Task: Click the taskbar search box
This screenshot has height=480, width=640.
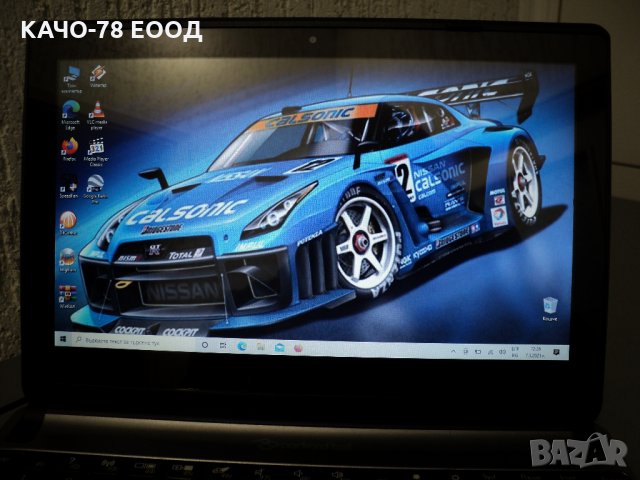Action: pos(133,342)
